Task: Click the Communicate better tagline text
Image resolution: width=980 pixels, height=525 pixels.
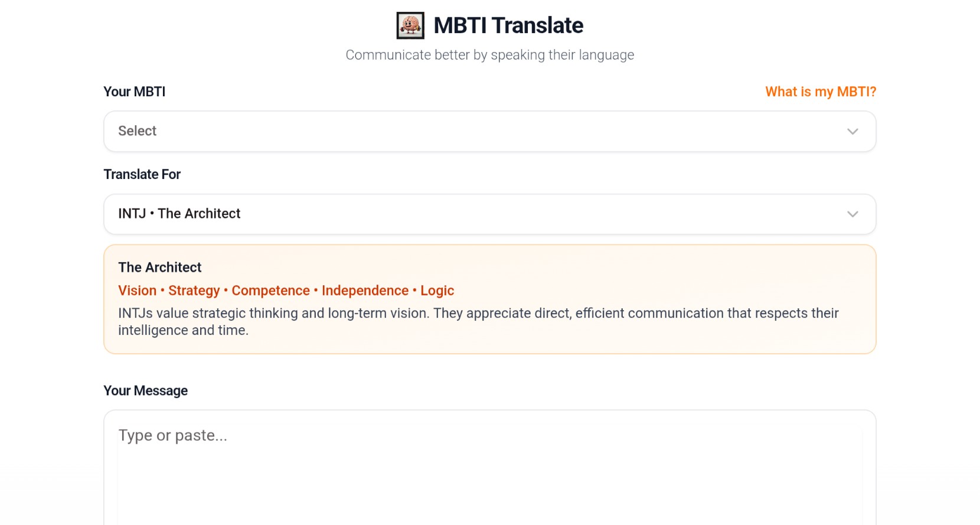Action: click(490, 55)
